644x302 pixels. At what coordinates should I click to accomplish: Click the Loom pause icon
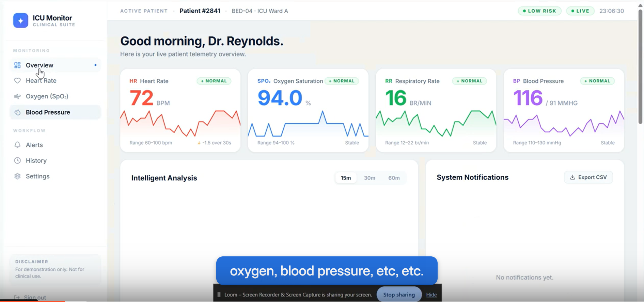pyautogui.click(x=219, y=295)
